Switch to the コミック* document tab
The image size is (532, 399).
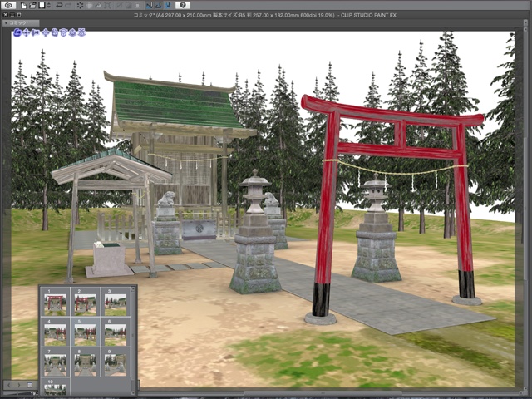[21, 23]
